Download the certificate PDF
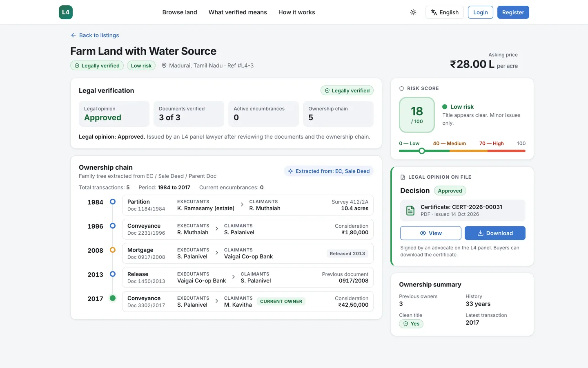 [x=495, y=233]
